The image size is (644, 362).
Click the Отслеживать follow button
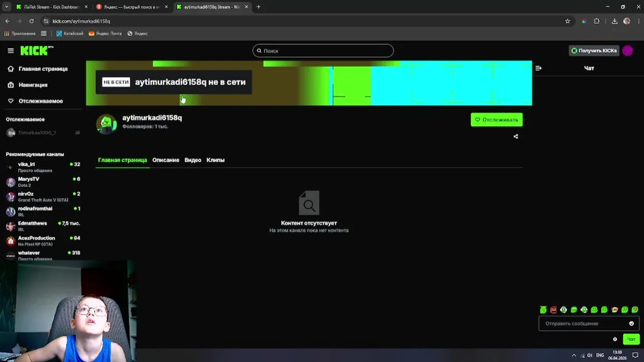pyautogui.click(x=497, y=120)
